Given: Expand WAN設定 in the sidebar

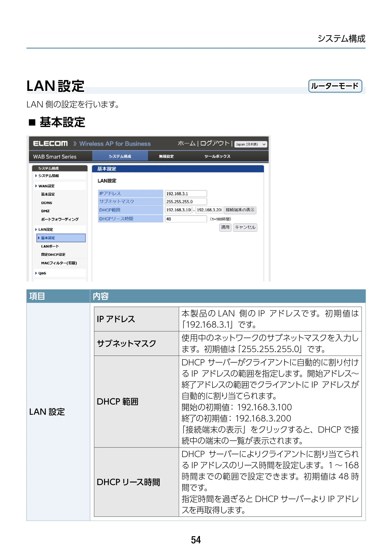Looking at the screenshot, I should [46, 186].
